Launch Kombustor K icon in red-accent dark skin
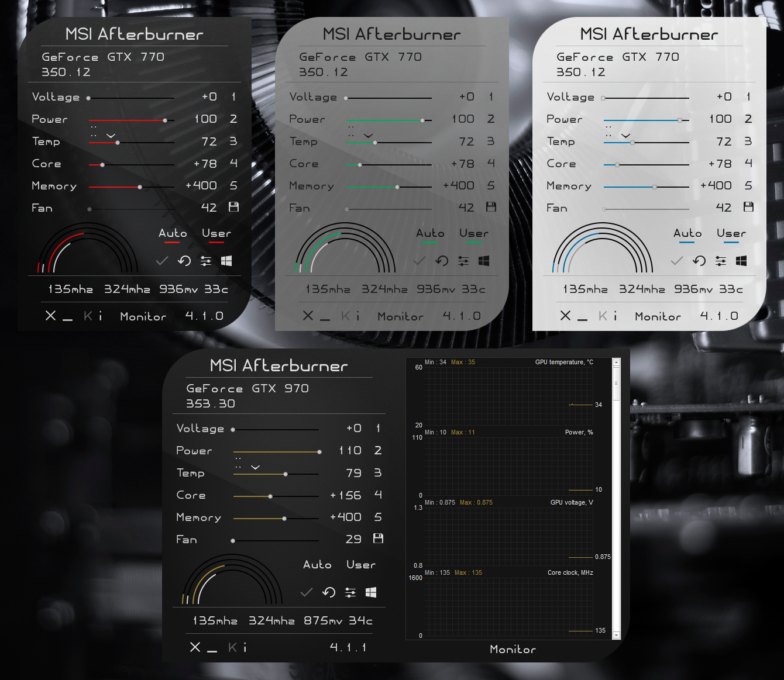 point(88,316)
